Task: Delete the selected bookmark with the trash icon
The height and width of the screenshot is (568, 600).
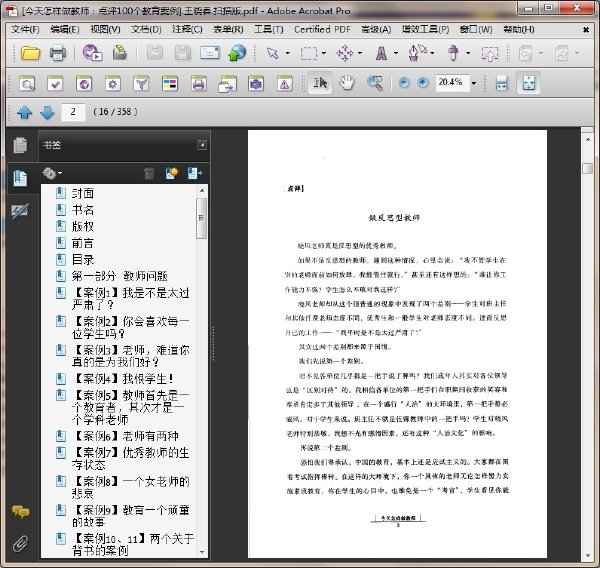Action: click(149, 173)
